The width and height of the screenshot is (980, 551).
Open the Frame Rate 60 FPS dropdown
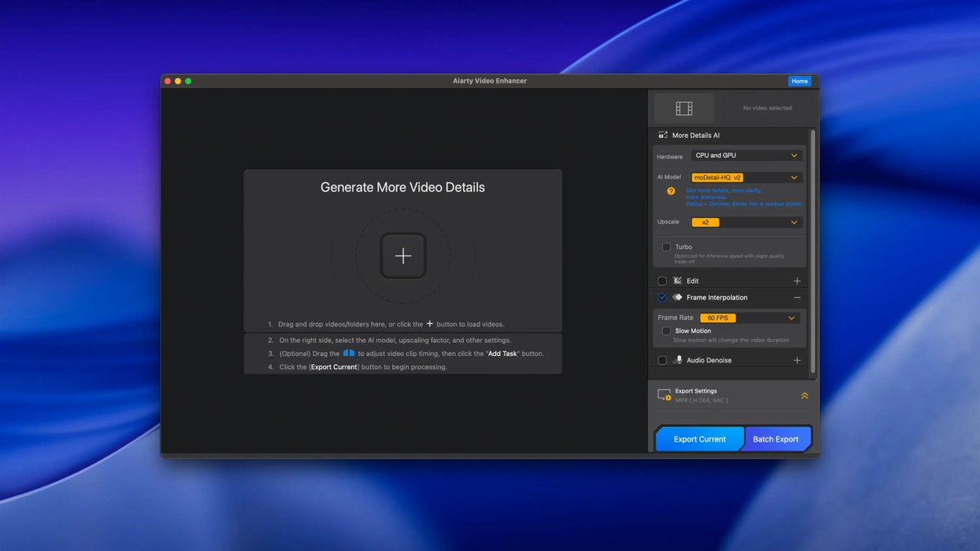point(746,317)
